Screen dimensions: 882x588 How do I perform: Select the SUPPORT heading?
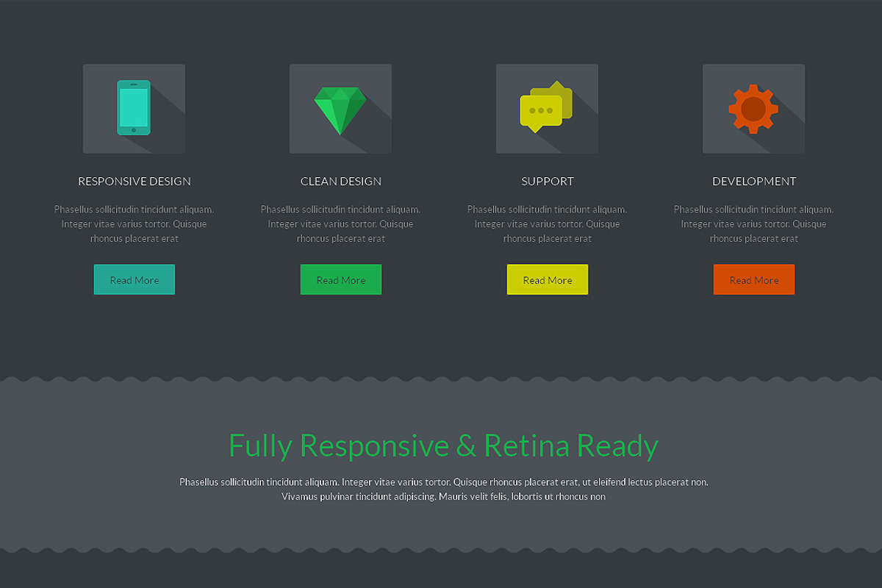548,182
